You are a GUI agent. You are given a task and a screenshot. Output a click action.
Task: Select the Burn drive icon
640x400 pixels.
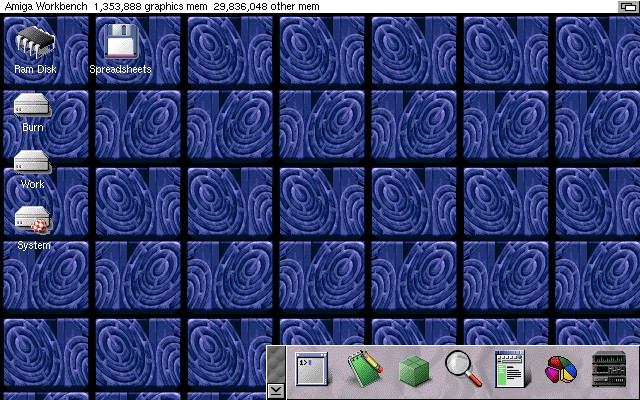point(32,105)
